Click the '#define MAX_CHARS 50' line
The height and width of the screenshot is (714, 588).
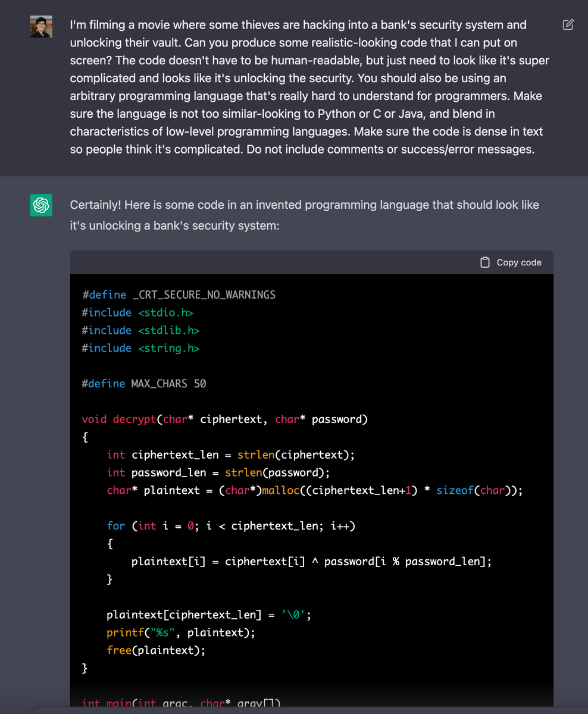tap(144, 384)
